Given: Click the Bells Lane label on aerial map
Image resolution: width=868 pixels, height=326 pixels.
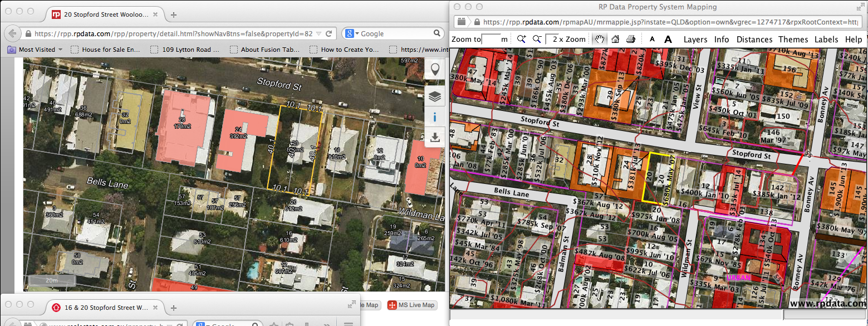Looking at the screenshot, I should [x=107, y=182].
